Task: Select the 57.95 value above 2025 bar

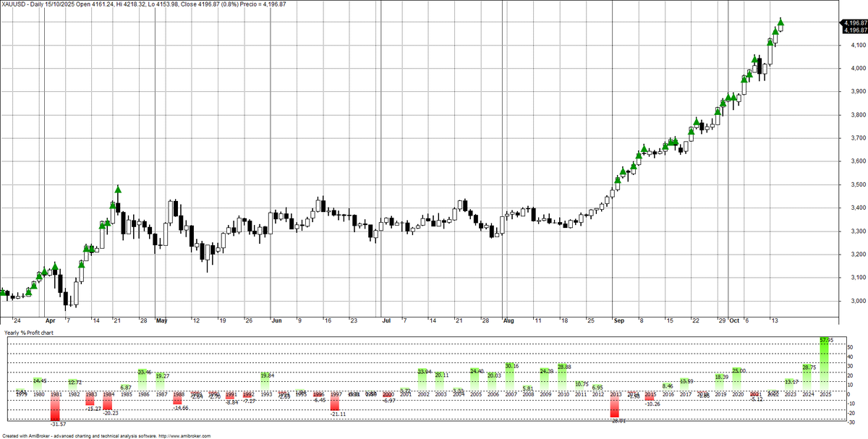Action: point(827,339)
